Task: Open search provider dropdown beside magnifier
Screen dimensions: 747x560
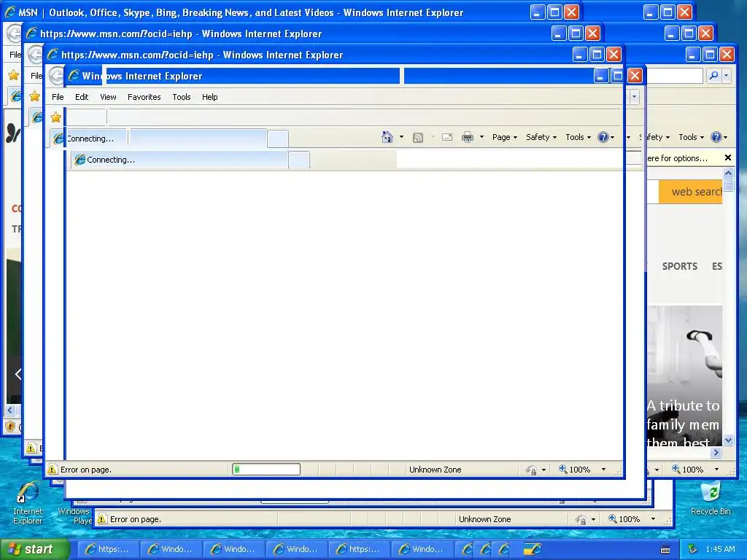Action: [x=726, y=75]
